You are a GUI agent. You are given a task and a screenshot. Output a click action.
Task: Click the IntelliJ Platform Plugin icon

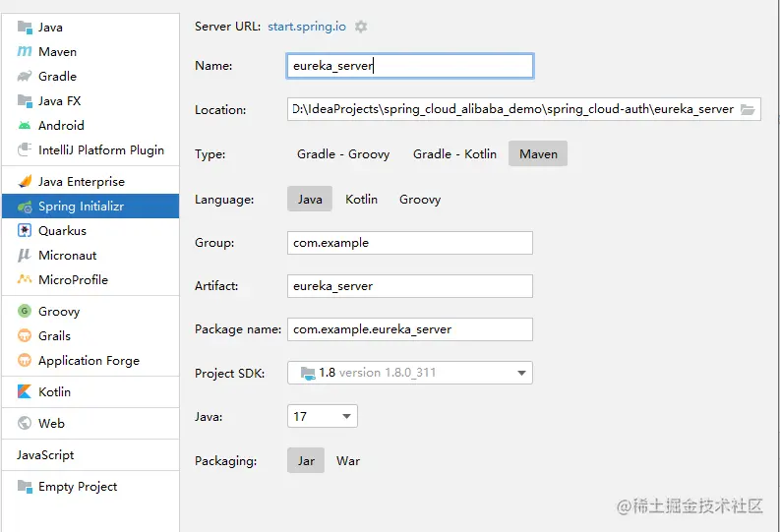pyautogui.click(x=25, y=149)
